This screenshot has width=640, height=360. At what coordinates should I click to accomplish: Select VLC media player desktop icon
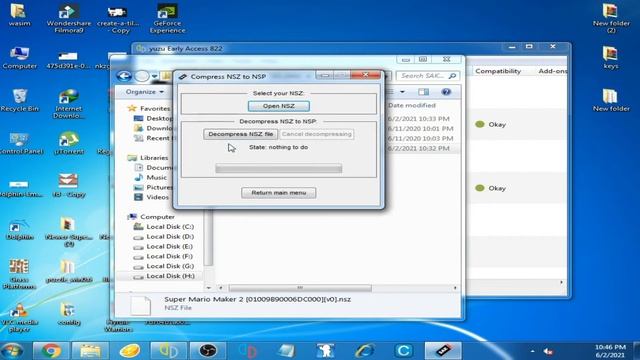(x=19, y=318)
